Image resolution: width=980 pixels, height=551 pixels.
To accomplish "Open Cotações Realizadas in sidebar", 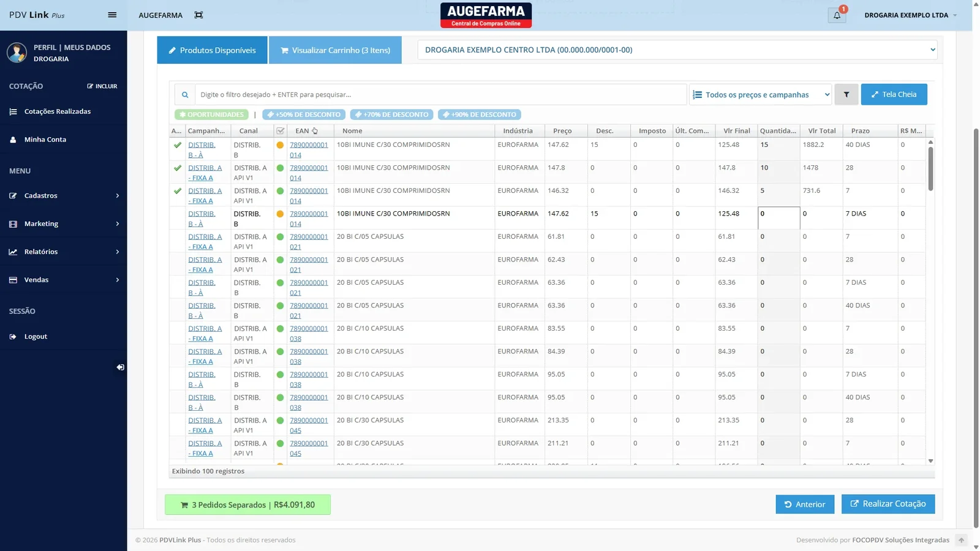I will (64, 111).
